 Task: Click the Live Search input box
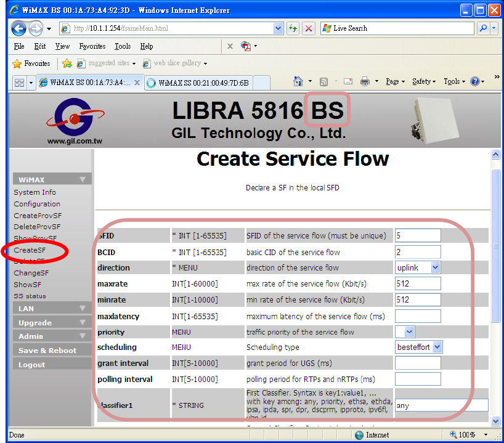[397, 28]
